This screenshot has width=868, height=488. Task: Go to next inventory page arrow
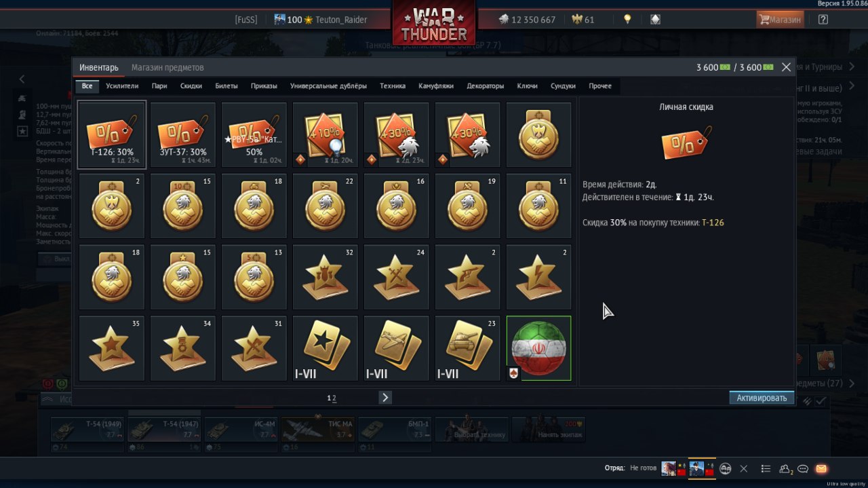(x=385, y=398)
